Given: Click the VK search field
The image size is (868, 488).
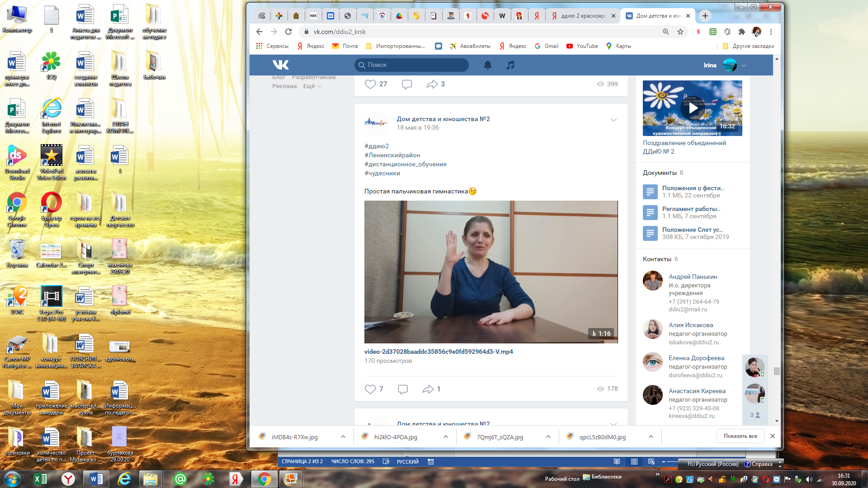Looking at the screenshot, I should 411,65.
